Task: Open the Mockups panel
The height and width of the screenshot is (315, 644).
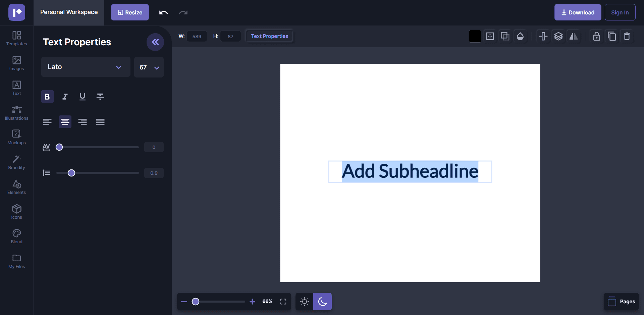Action: click(x=16, y=137)
